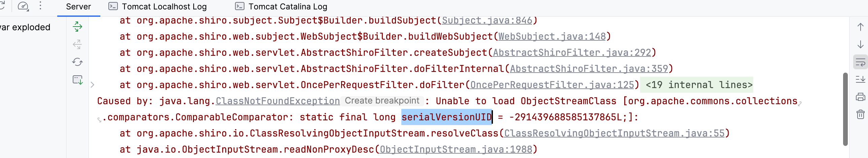Image resolution: width=868 pixels, height=158 pixels.
Task: Select the Server tab
Action: pos(78,6)
